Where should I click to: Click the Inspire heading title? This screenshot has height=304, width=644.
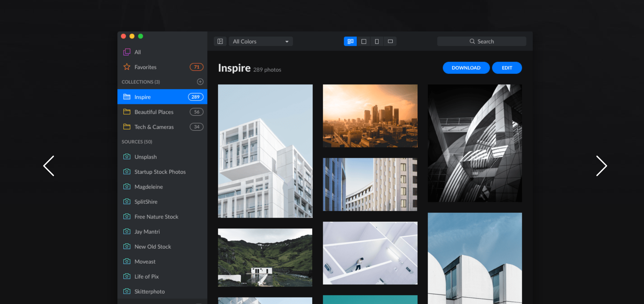tap(234, 68)
